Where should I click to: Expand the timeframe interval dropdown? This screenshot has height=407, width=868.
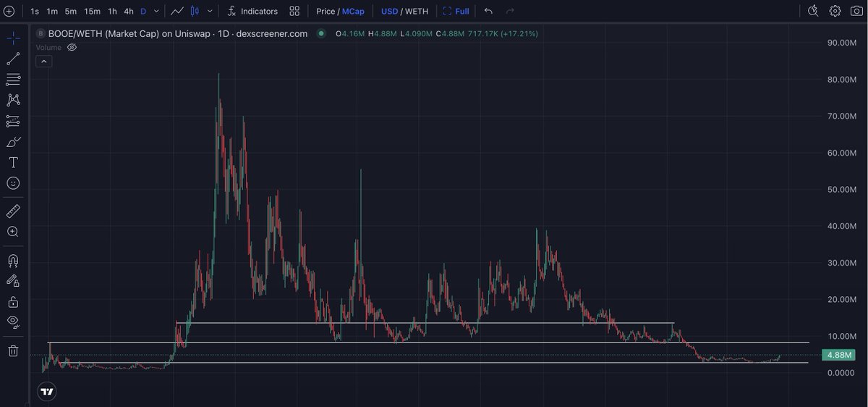[157, 11]
